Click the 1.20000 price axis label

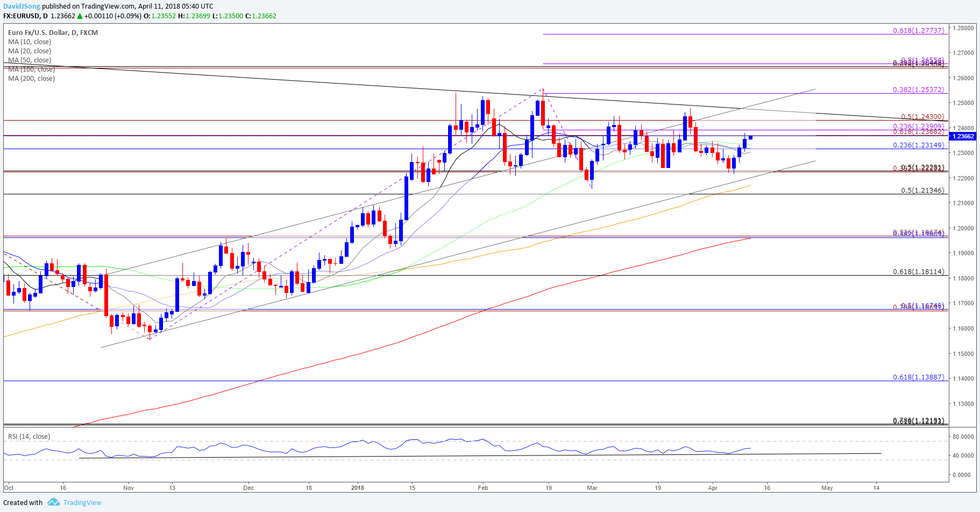click(962, 228)
